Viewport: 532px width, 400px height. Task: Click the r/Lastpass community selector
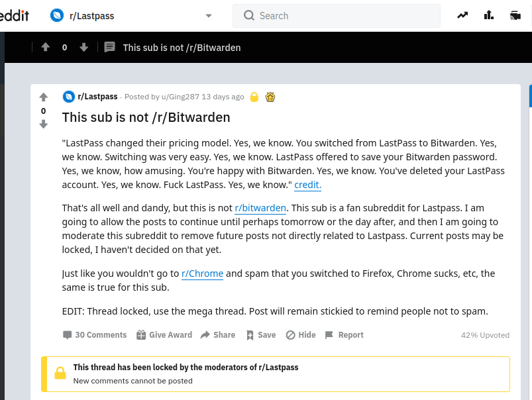131,16
